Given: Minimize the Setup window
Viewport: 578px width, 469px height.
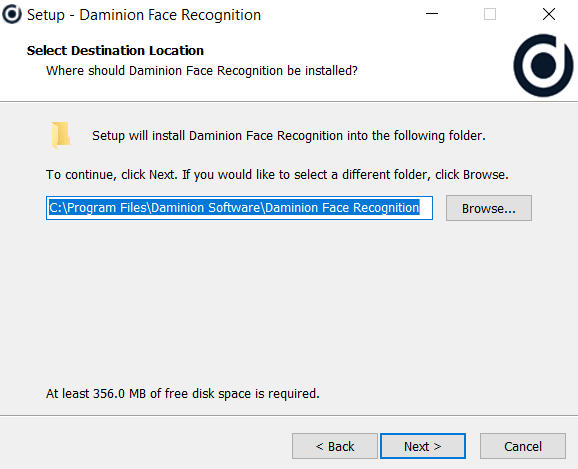Looking at the screenshot, I should point(432,14).
